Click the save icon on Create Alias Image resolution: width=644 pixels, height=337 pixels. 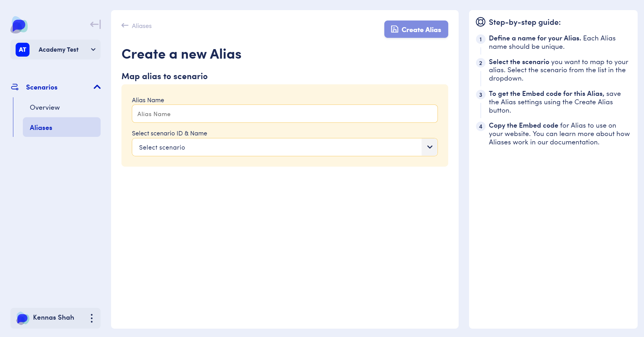[x=395, y=29]
